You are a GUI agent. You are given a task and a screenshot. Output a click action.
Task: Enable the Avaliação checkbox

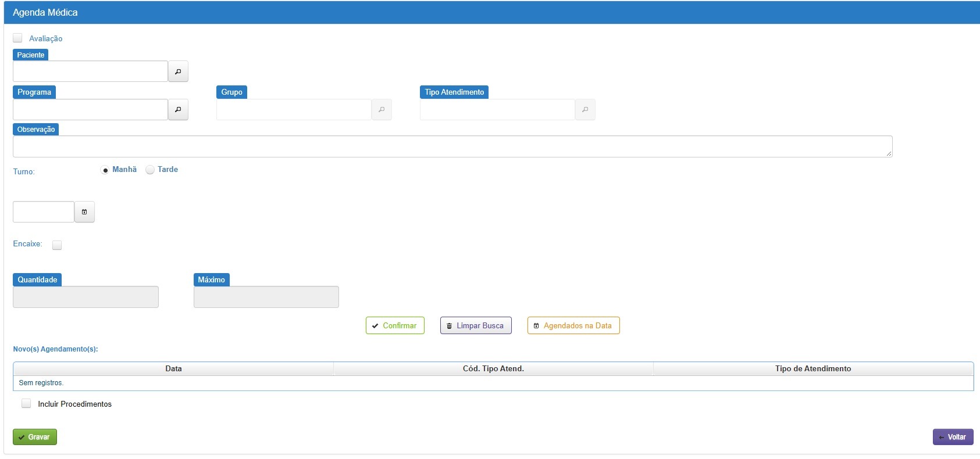[17, 38]
